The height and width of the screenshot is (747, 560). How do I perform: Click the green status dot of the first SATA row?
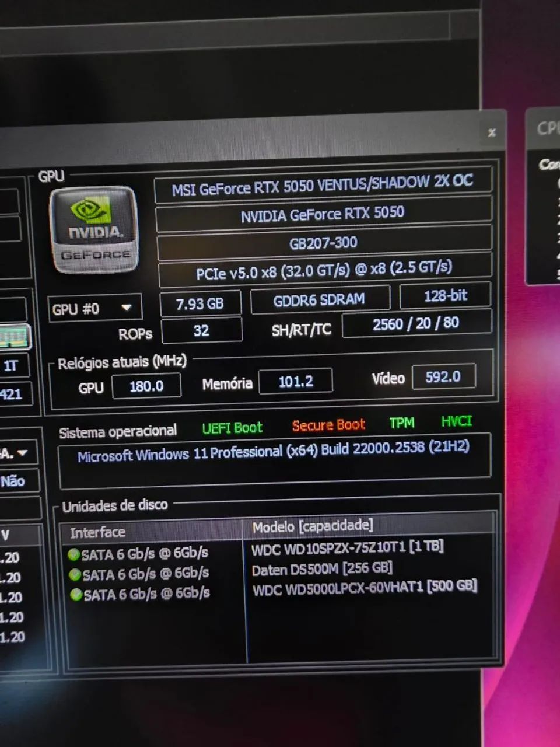coord(73,554)
